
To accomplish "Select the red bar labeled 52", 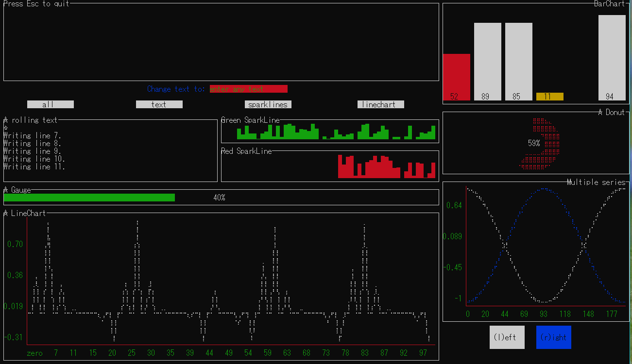I will pyautogui.click(x=457, y=77).
